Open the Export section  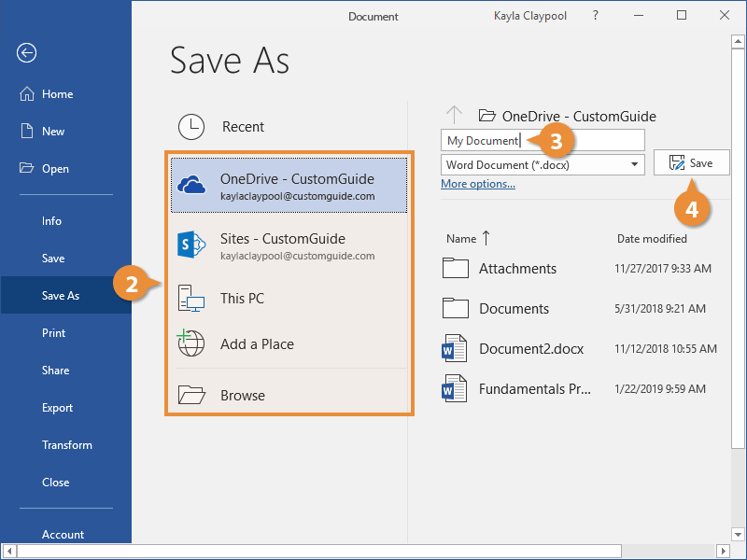point(57,408)
